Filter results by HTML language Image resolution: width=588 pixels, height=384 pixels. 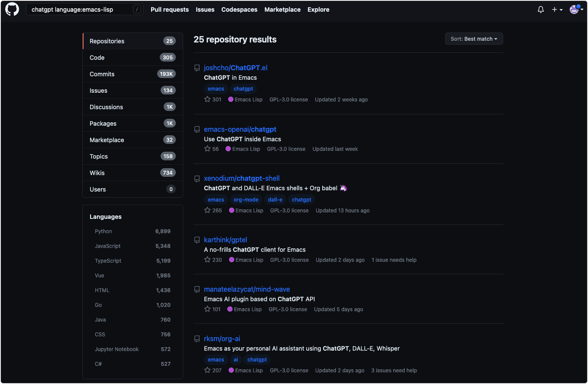tap(132, 290)
